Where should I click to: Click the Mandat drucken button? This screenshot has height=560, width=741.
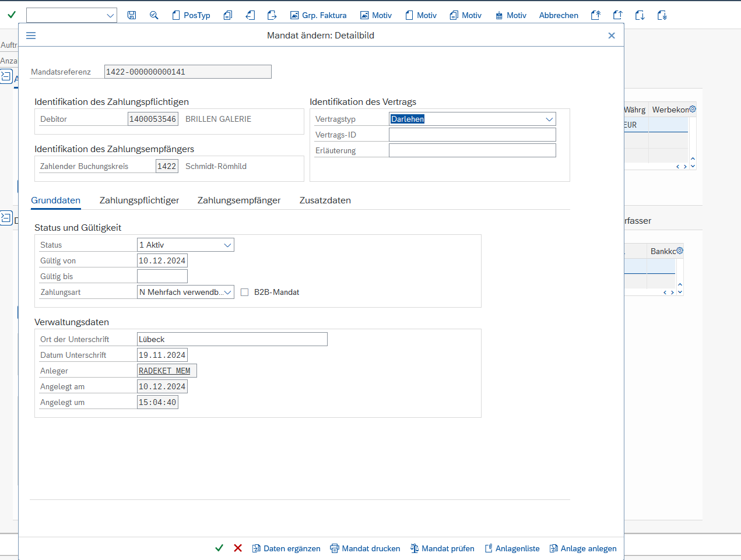(365, 548)
